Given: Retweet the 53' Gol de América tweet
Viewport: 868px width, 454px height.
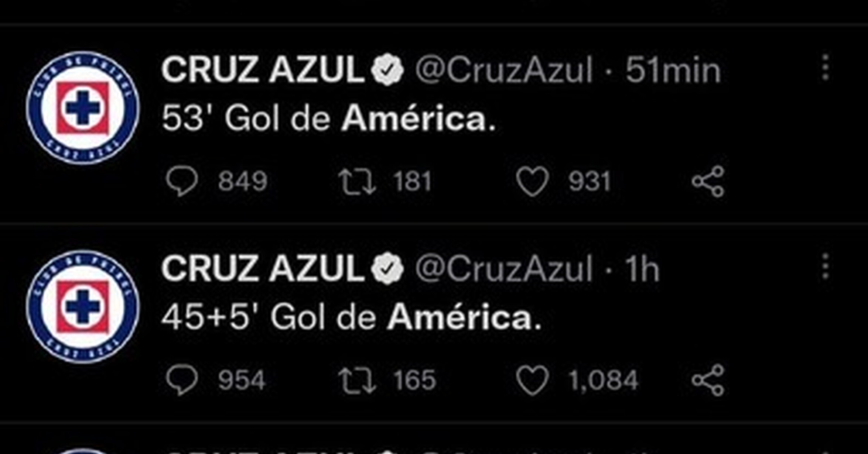Looking at the screenshot, I should (x=357, y=181).
